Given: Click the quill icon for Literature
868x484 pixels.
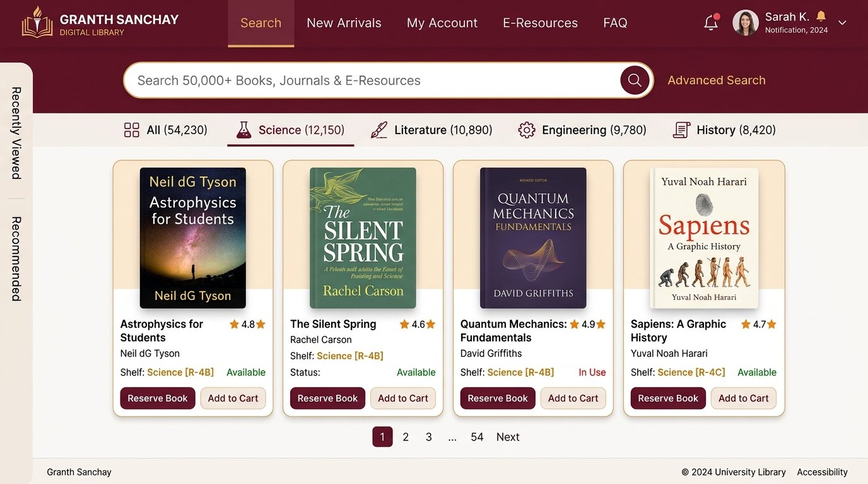Looking at the screenshot, I should tap(378, 130).
